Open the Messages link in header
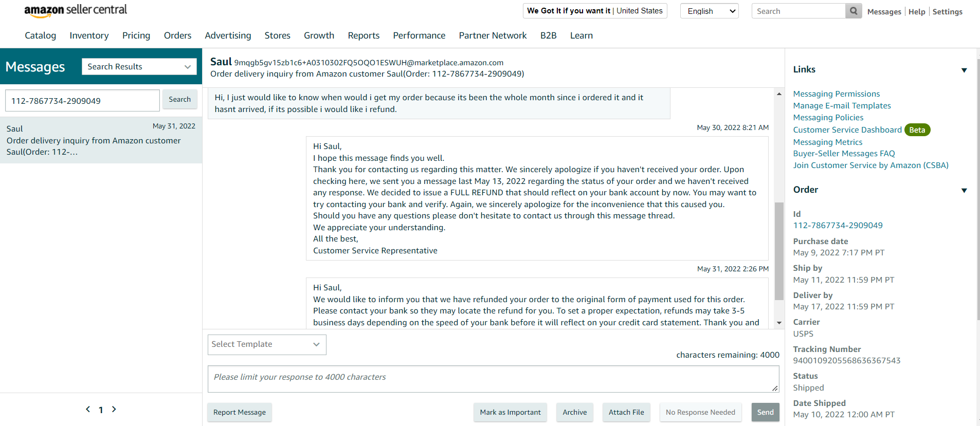The width and height of the screenshot is (980, 426). tap(884, 12)
